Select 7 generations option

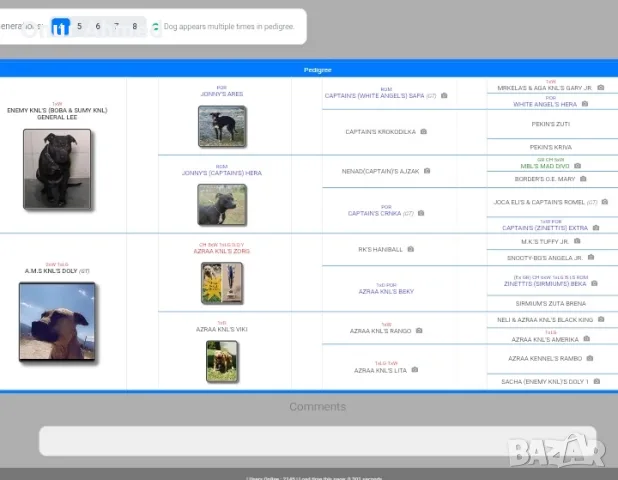click(116, 26)
